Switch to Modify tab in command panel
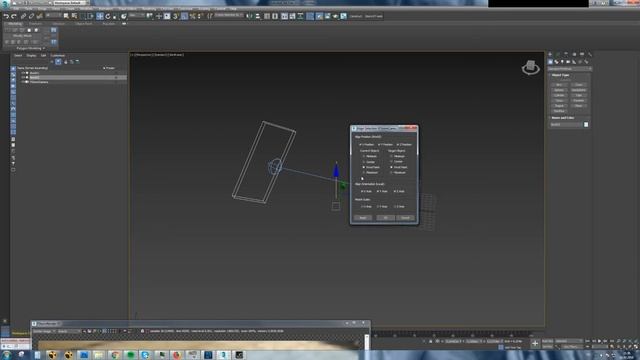Screen dimensions: 640x360 click(x=558, y=54)
